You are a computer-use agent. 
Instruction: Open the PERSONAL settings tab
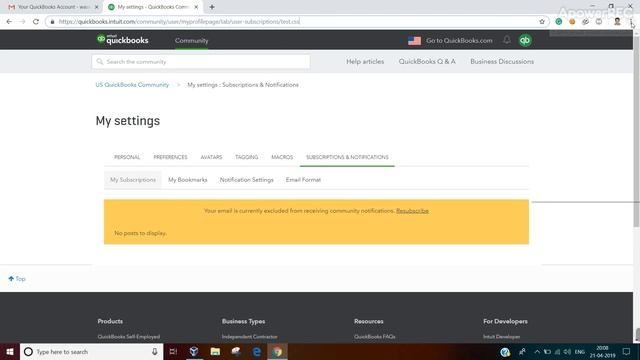(127, 157)
